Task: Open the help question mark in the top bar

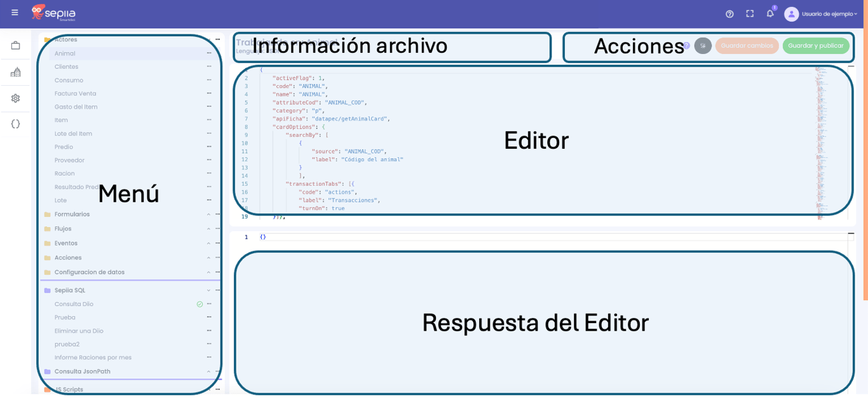Action: coord(729,14)
